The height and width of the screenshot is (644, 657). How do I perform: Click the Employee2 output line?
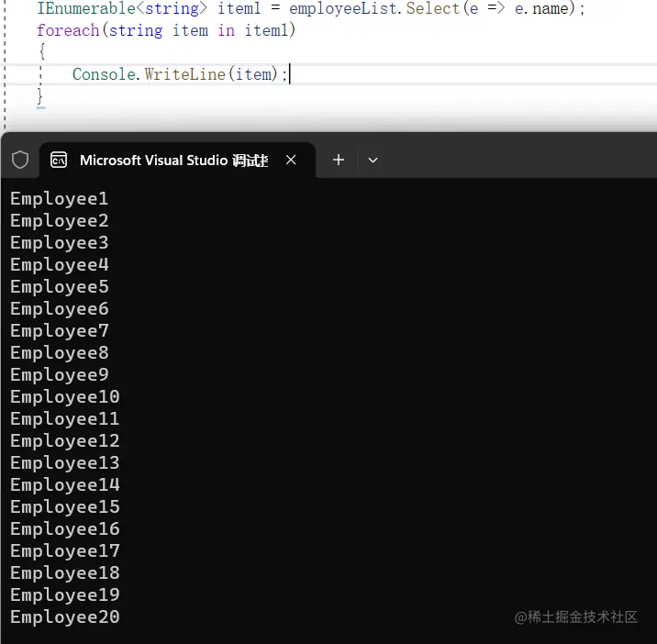tap(59, 221)
